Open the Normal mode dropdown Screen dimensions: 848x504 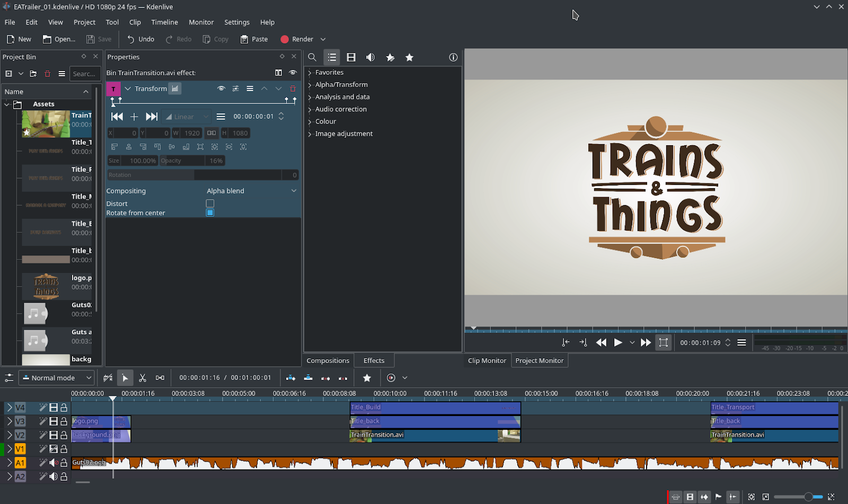coord(57,378)
